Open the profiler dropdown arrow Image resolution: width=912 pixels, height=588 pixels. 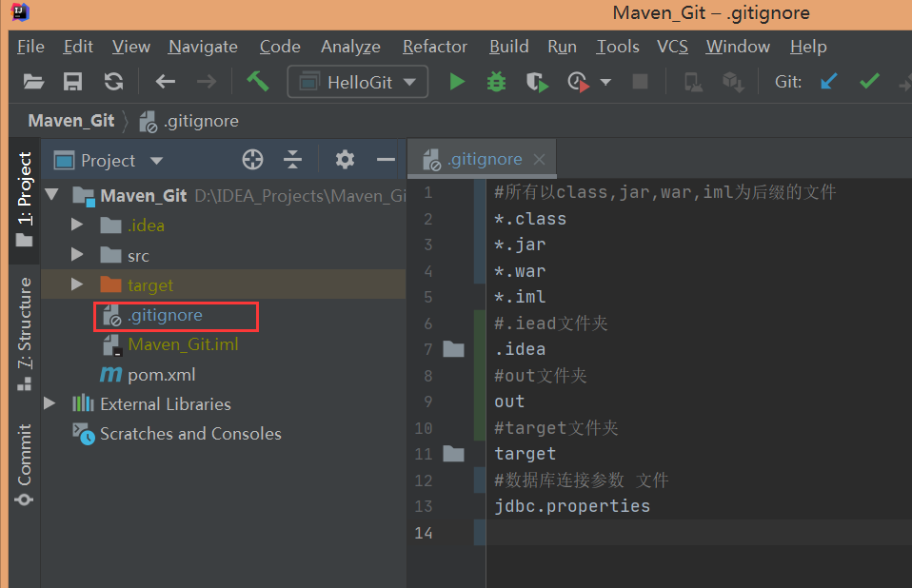click(x=605, y=82)
